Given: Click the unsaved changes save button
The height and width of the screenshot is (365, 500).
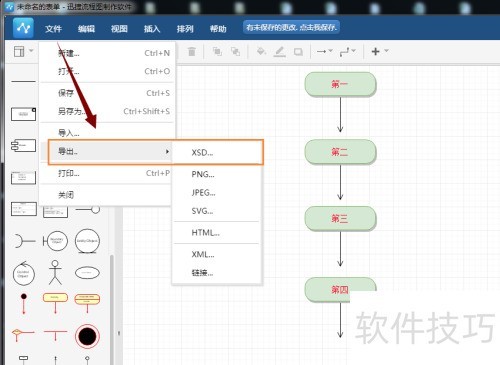Looking at the screenshot, I should click(292, 28).
